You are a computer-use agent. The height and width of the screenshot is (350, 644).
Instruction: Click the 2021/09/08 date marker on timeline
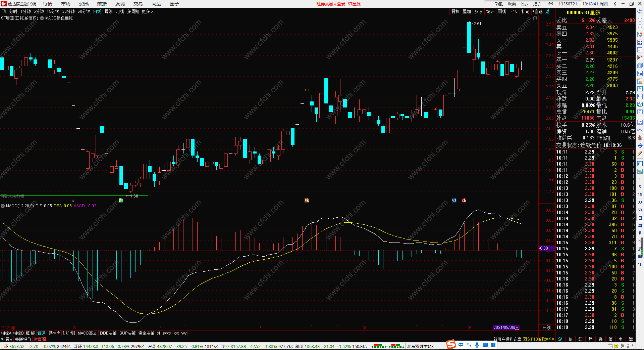pyautogui.click(x=506, y=327)
